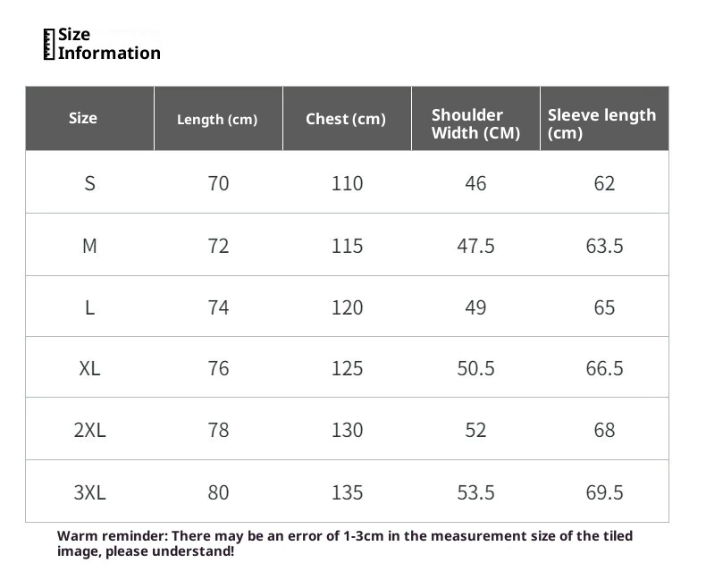
Task: Click sleeve length value 69.5
Action: click(x=604, y=492)
